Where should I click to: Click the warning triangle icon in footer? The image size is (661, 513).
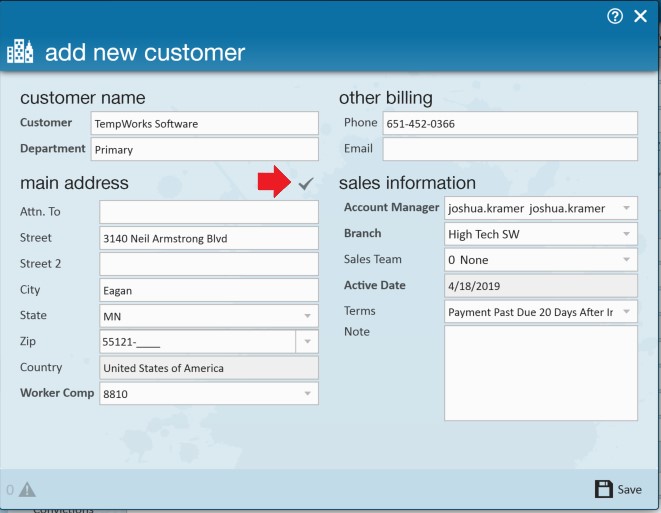point(27,489)
